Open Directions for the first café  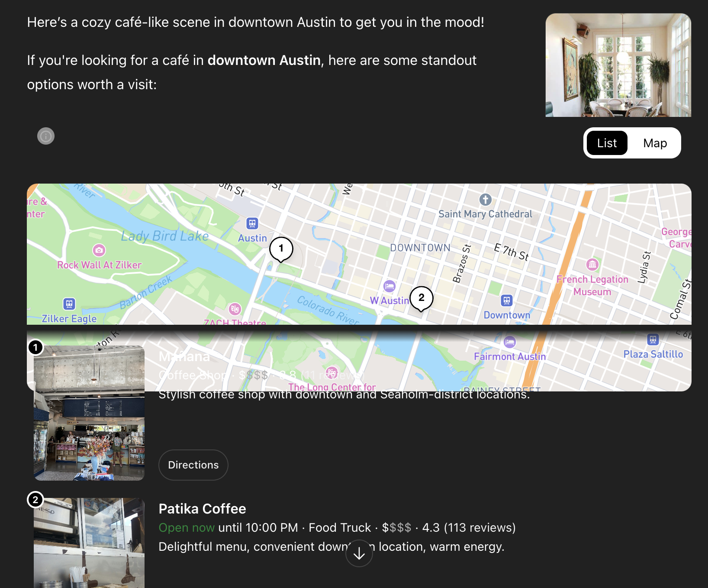(193, 465)
